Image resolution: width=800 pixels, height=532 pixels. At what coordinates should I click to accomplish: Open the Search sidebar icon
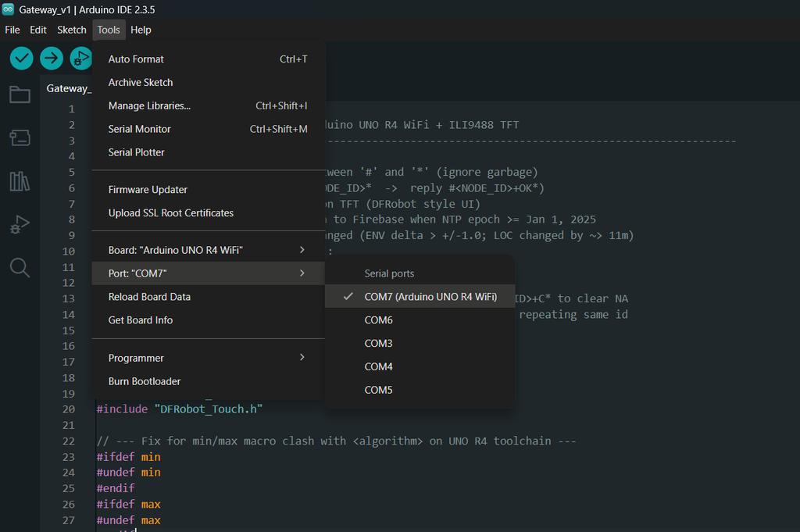20,269
